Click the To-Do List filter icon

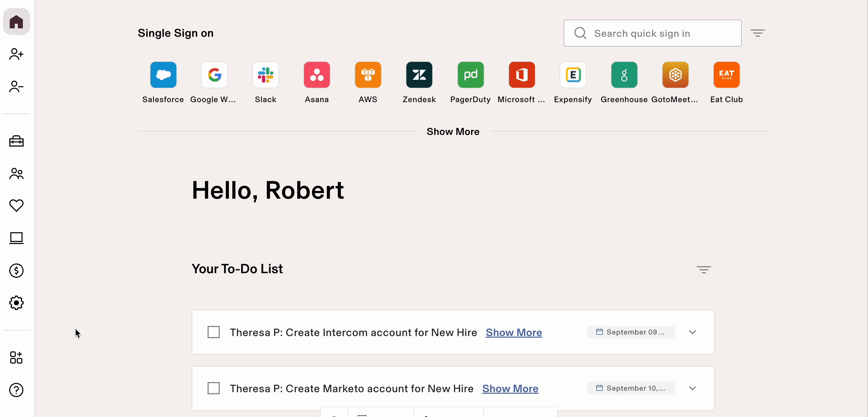(704, 270)
